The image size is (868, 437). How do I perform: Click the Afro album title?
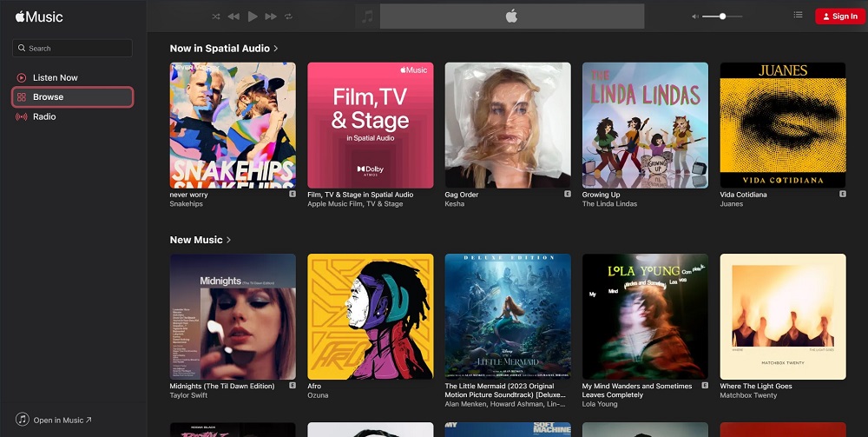click(x=314, y=386)
